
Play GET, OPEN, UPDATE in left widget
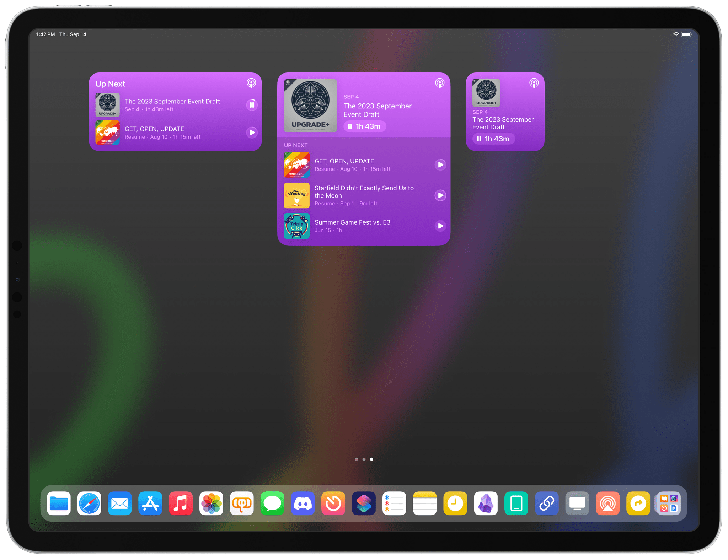[x=252, y=133]
